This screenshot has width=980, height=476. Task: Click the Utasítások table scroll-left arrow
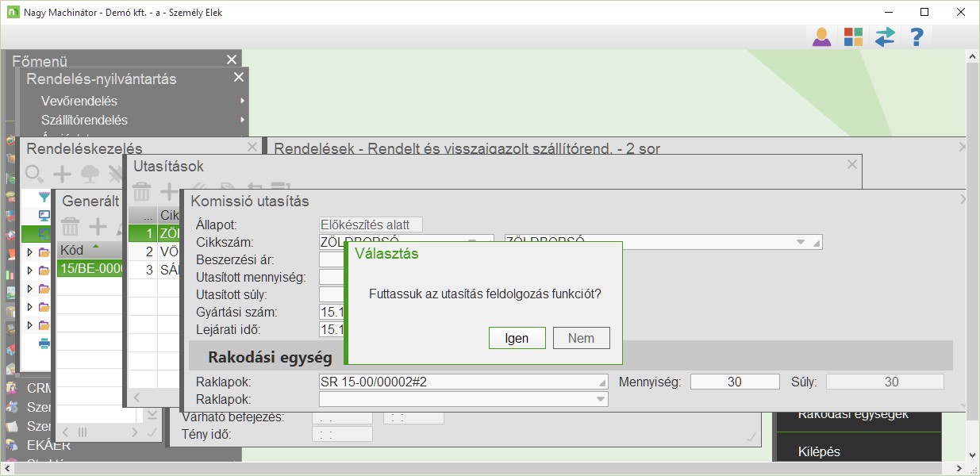click(136, 397)
